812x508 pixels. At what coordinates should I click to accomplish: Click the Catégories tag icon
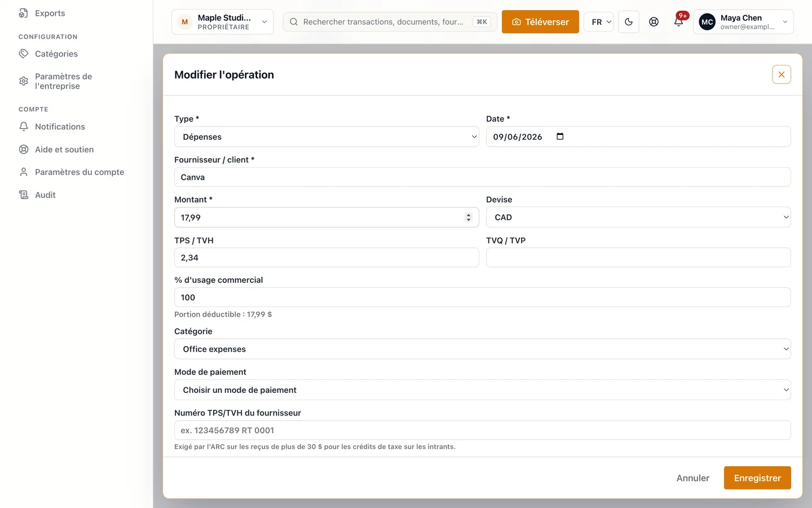(24, 54)
